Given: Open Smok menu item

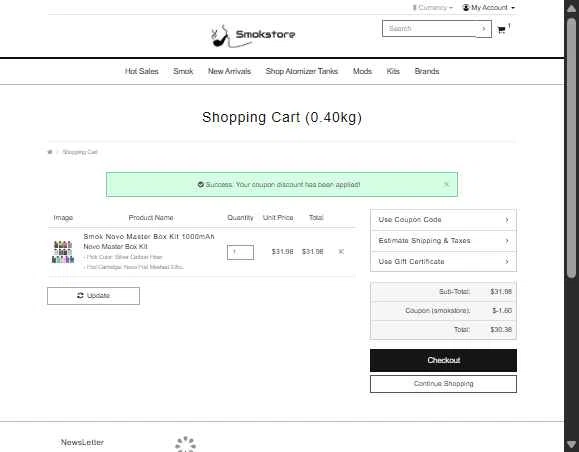Looking at the screenshot, I should pyautogui.click(x=183, y=71).
